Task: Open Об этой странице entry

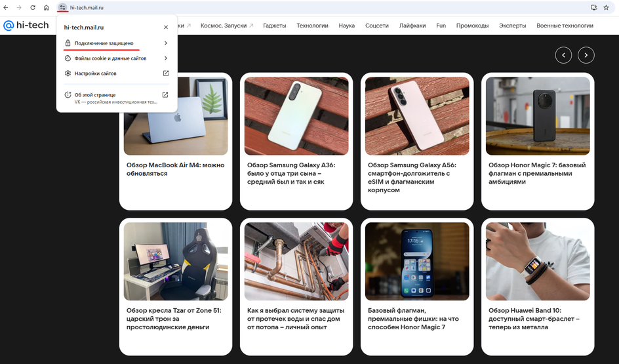Action: 117,98
